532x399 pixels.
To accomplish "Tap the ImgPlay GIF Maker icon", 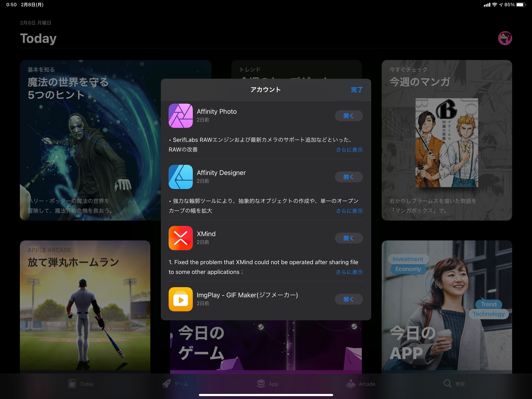I will pos(180,299).
